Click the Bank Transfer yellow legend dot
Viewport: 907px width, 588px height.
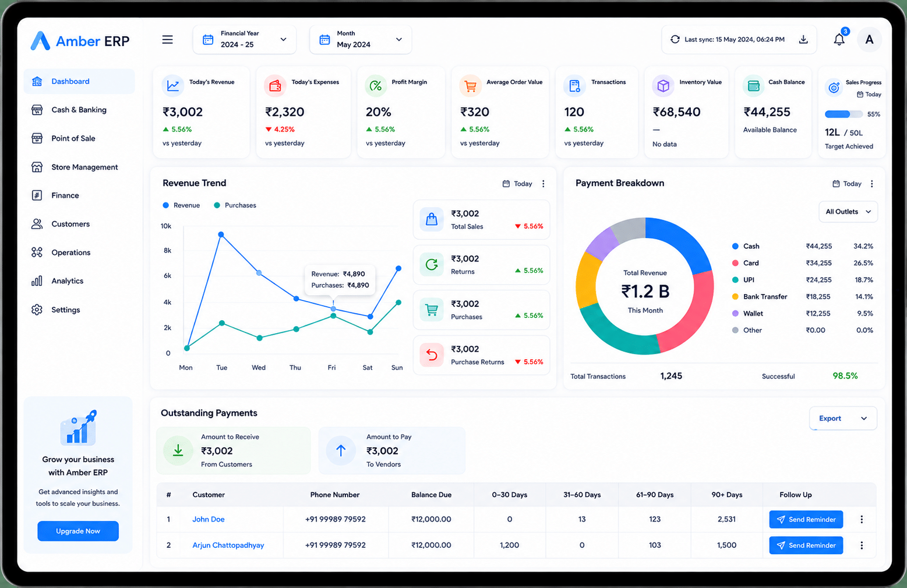point(735,297)
